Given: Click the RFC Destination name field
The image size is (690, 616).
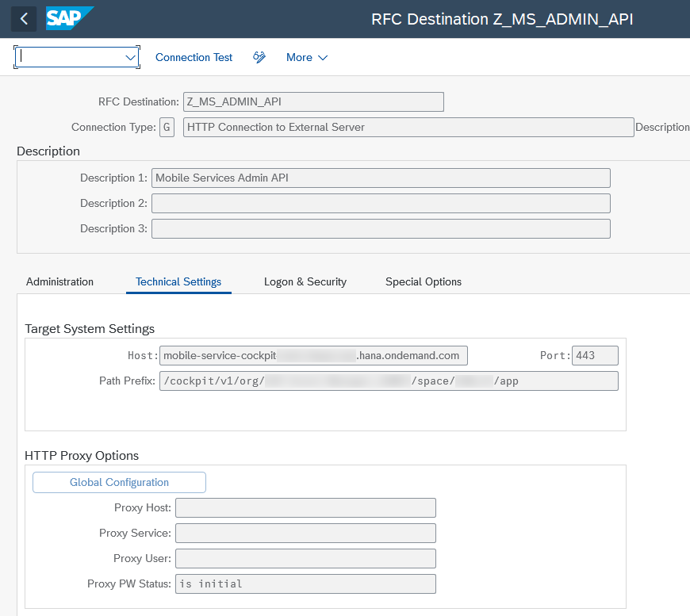Looking at the screenshot, I should pos(313,101).
